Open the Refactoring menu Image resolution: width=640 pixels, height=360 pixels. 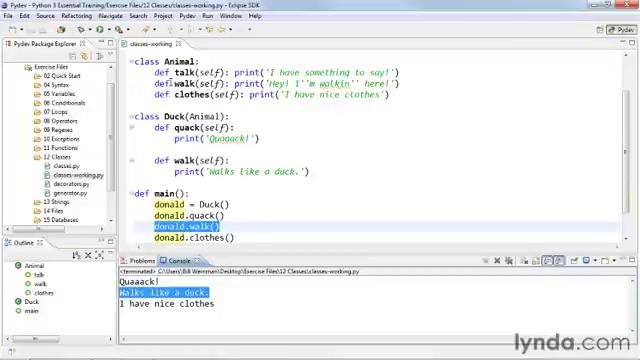pyautogui.click(x=76, y=16)
